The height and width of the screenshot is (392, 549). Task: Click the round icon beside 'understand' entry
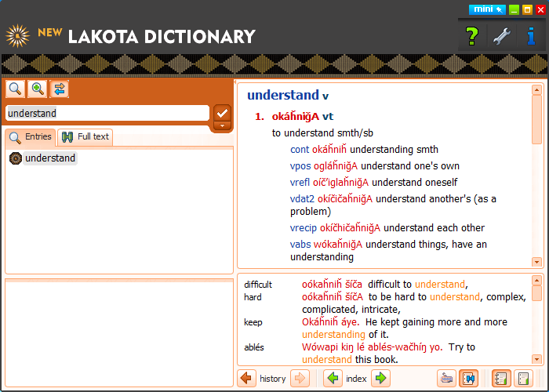point(16,158)
